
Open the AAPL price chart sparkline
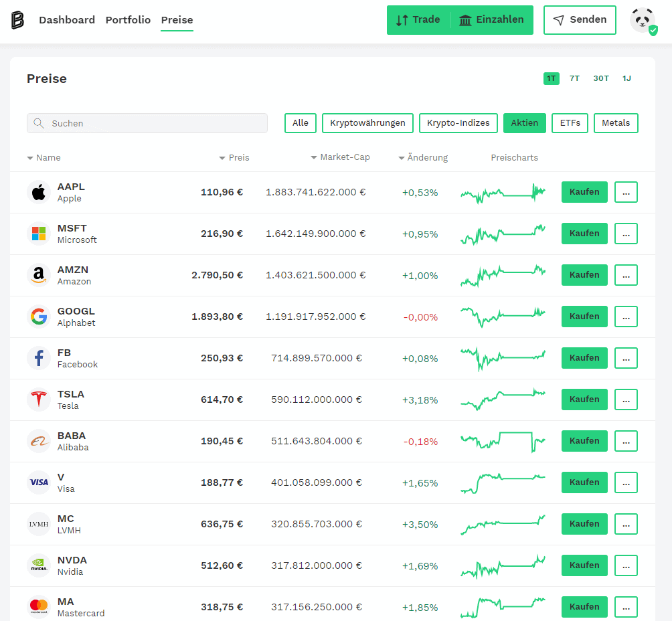[503, 193]
